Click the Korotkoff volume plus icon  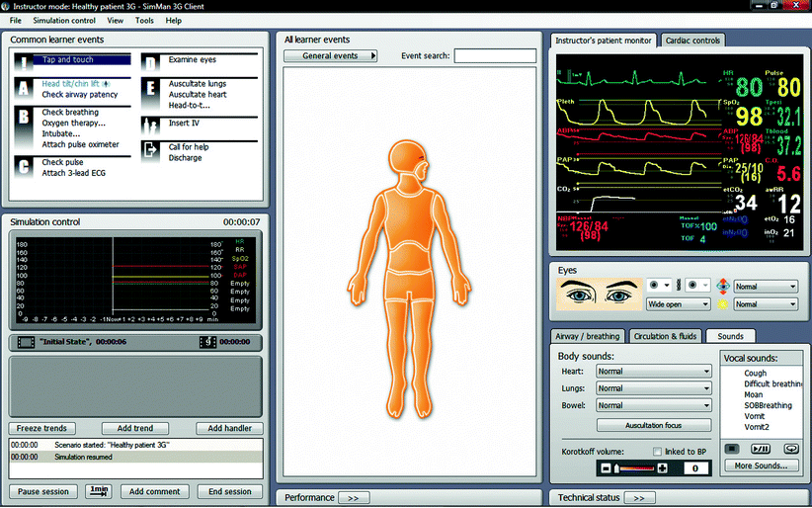pyautogui.click(x=662, y=467)
